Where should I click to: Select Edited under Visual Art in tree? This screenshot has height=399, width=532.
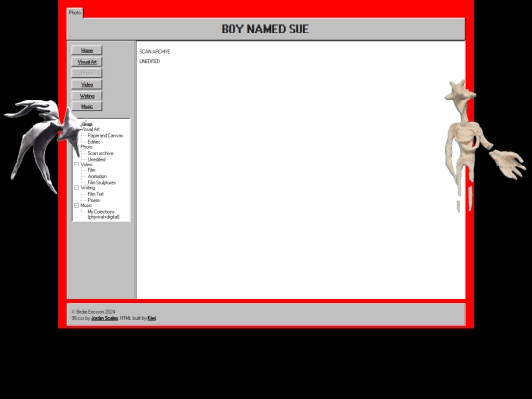pyautogui.click(x=94, y=142)
